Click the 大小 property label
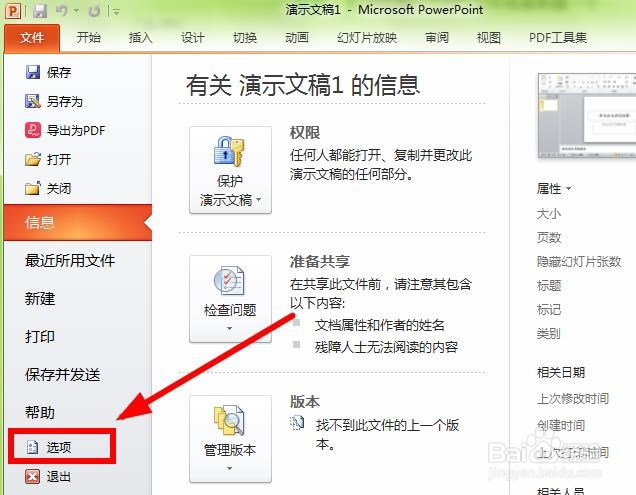636x495 pixels. click(x=548, y=213)
